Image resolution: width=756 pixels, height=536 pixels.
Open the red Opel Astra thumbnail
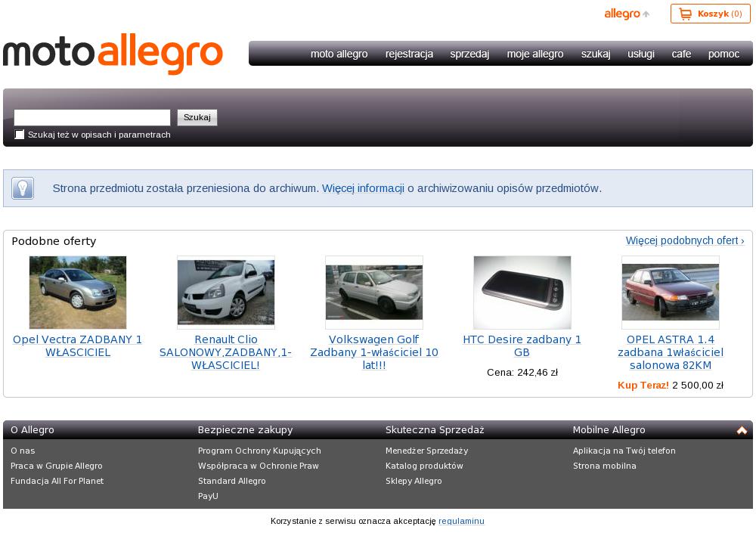click(x=670, y=293)
